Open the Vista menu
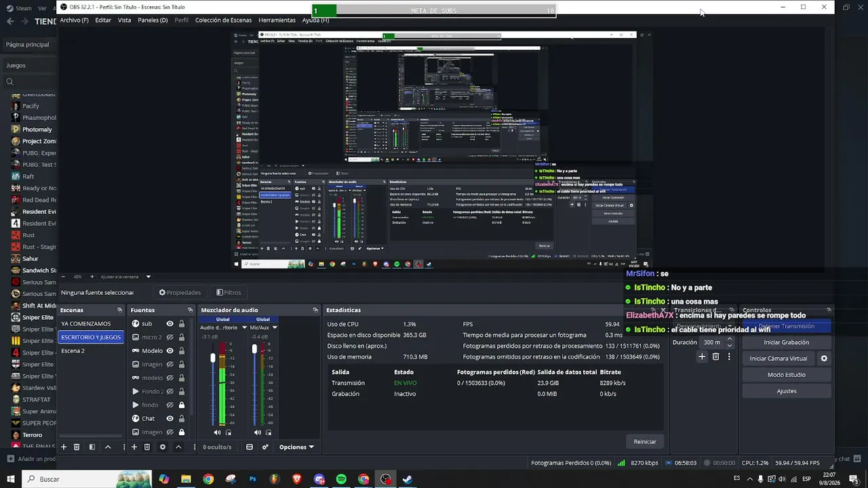The height and width of the screenshot is (488, 868). coord(124,20)
